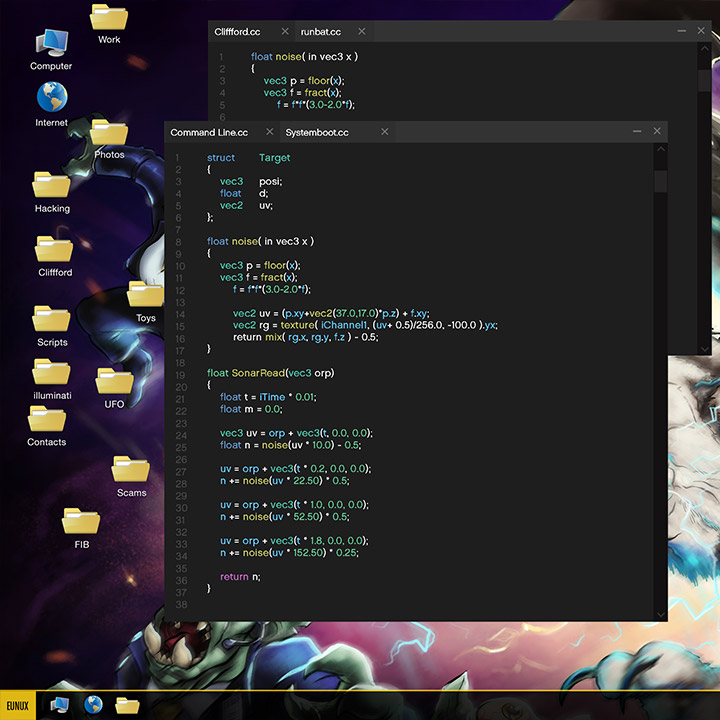The height and width of the screenshot is (720, 720).
Task: Select the Command Line.cc tab
Action: point(209,133)
